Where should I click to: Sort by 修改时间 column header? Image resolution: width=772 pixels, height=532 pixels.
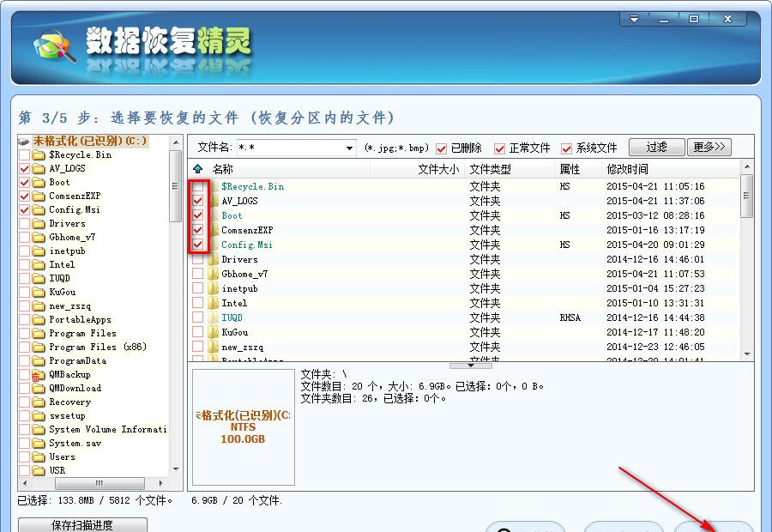point(628,169)
